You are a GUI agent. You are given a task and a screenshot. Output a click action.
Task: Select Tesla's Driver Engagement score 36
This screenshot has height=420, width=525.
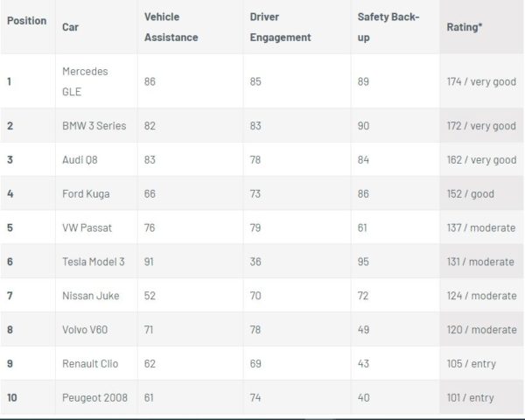point(255,262)
